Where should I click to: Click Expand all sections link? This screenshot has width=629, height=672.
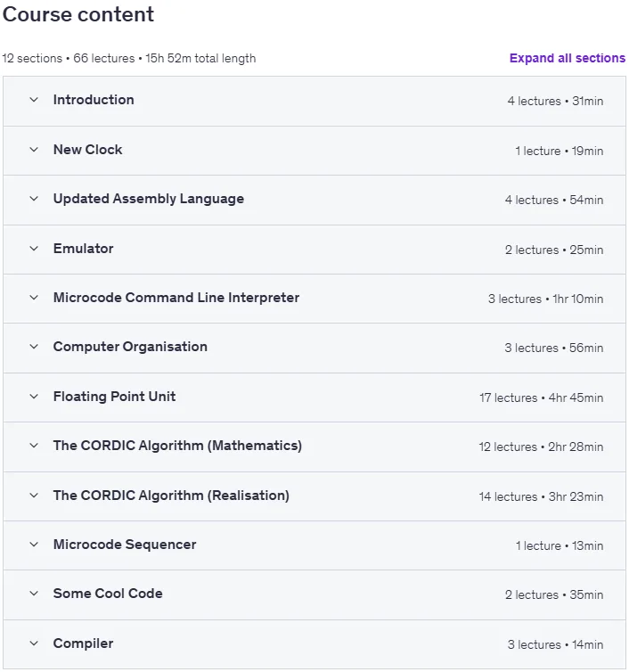568,58
